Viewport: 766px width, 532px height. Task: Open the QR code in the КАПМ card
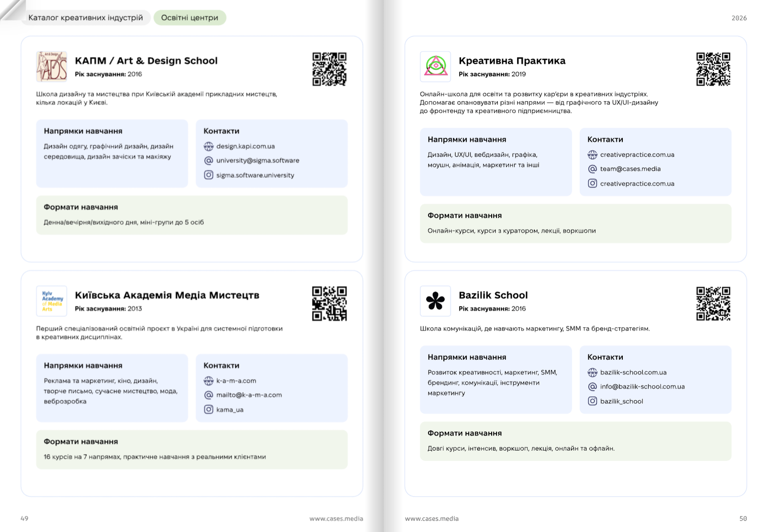click(329, 69)
